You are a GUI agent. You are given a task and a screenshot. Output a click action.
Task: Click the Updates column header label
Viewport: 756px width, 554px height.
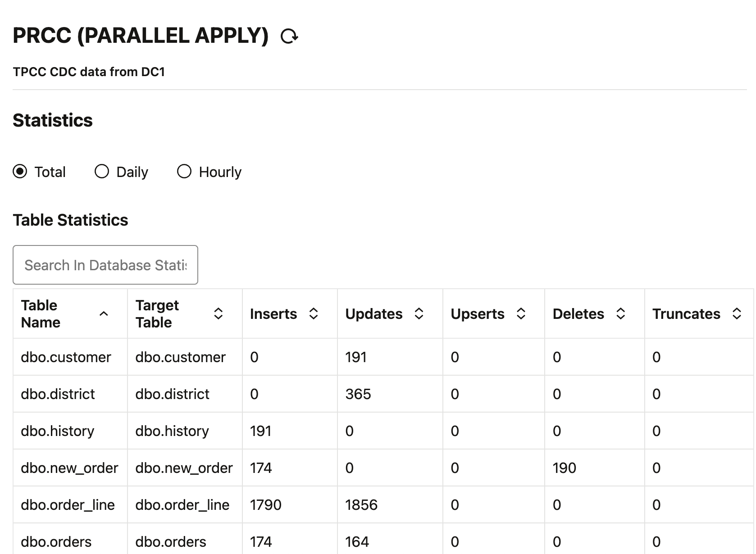tap(374, 314)
